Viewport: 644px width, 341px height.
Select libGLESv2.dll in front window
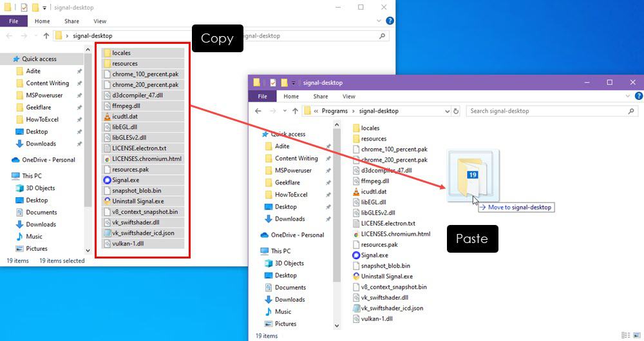pos(374,213)
